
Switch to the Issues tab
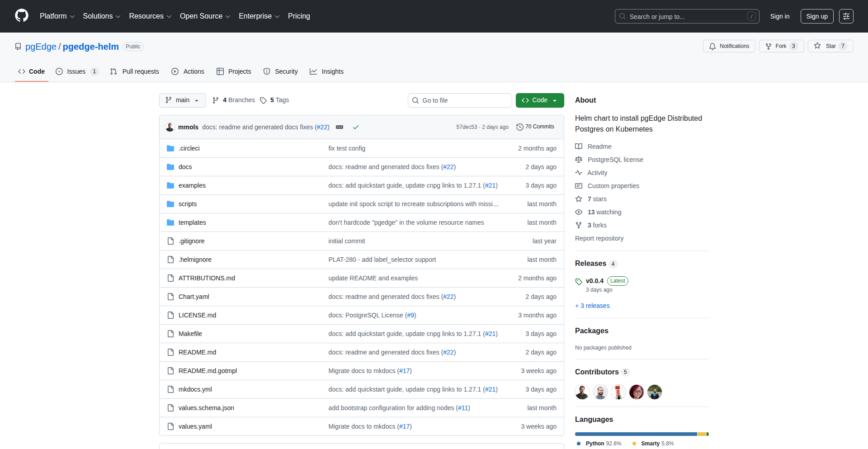click(75, 71)
